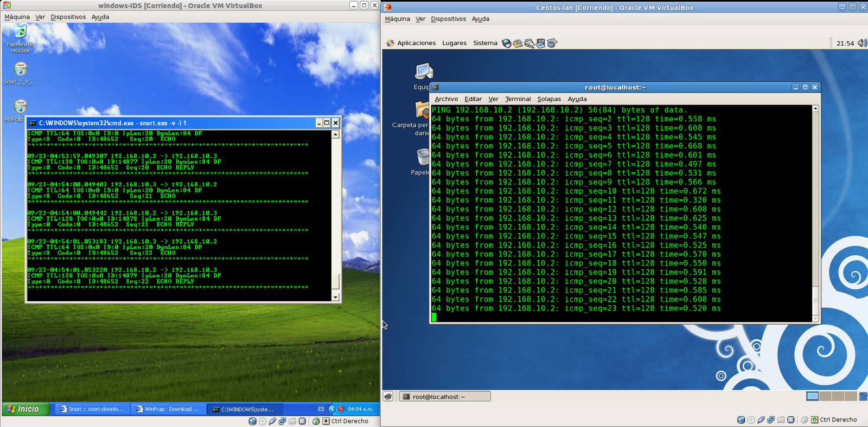
Task: Click the Windows Inicio start button
Action: 26,409
